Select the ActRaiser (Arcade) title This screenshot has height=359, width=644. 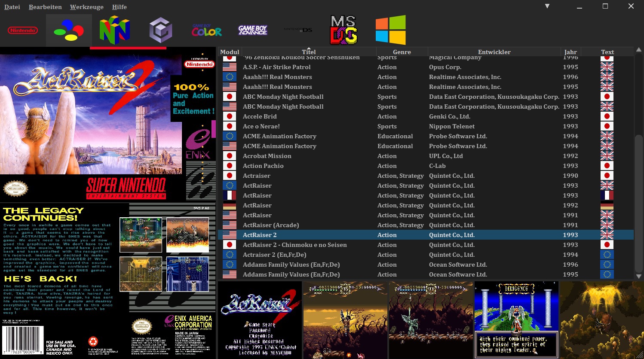271,225
